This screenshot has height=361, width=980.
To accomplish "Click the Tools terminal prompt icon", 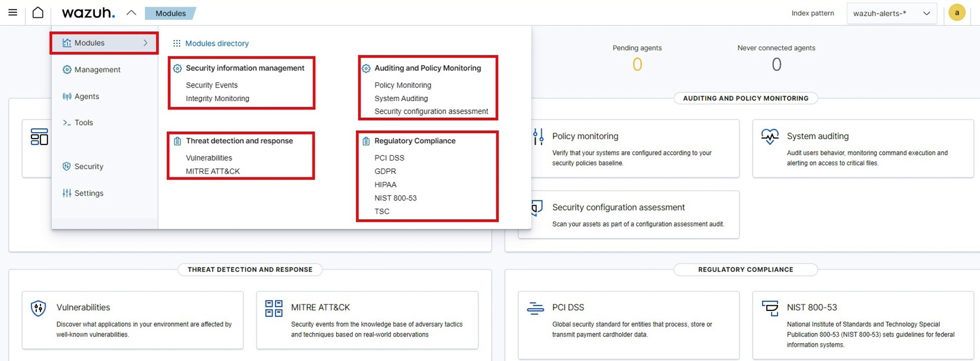I will tap(67, 123).
